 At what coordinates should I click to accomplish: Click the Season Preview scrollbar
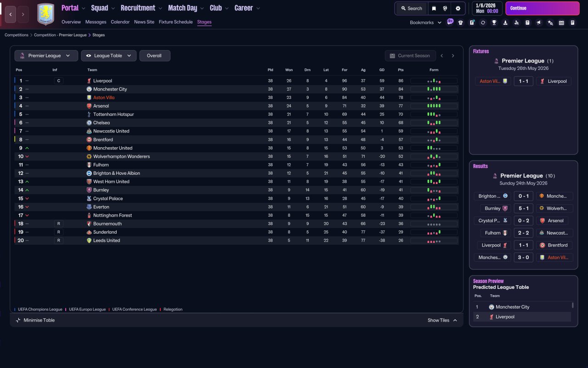click(x=572, y=305)
